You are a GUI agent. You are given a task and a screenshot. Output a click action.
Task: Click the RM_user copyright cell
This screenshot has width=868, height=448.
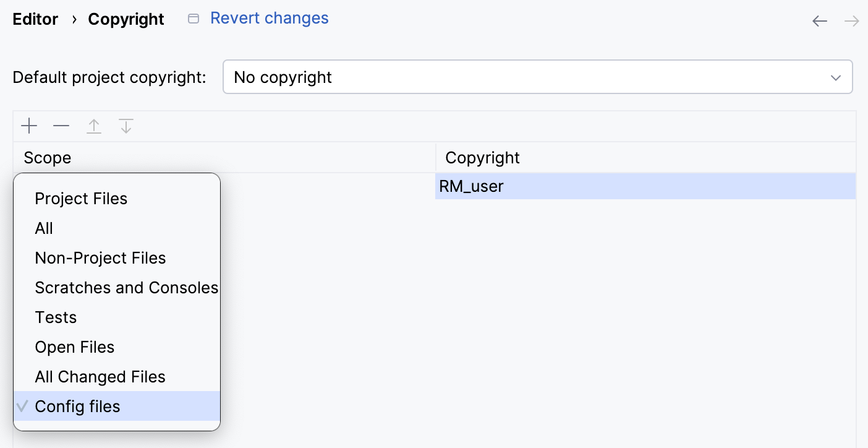coord(645,186)
